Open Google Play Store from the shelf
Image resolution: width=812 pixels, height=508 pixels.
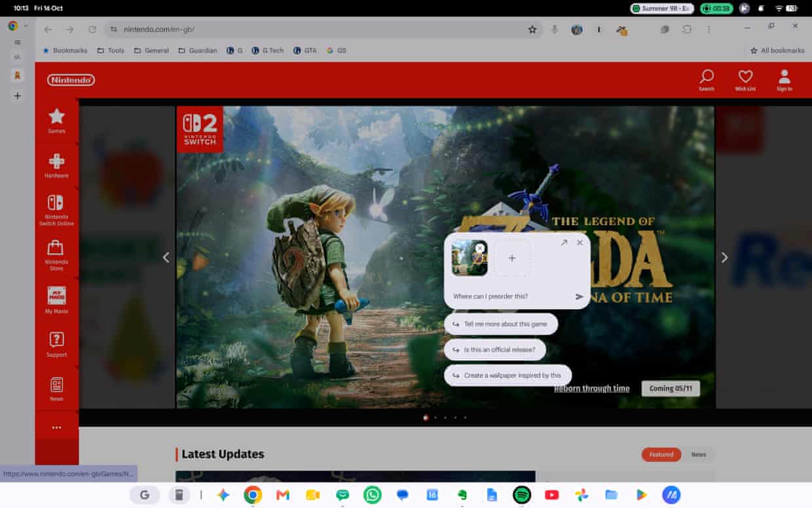[642, 495]
